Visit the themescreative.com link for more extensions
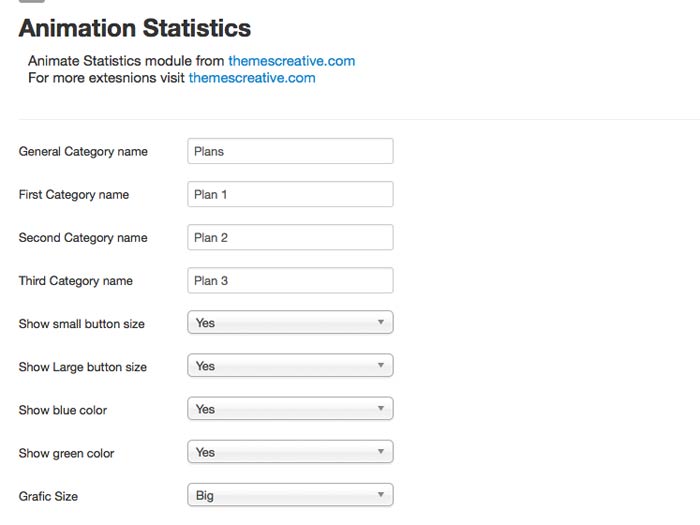 [251, 78]
